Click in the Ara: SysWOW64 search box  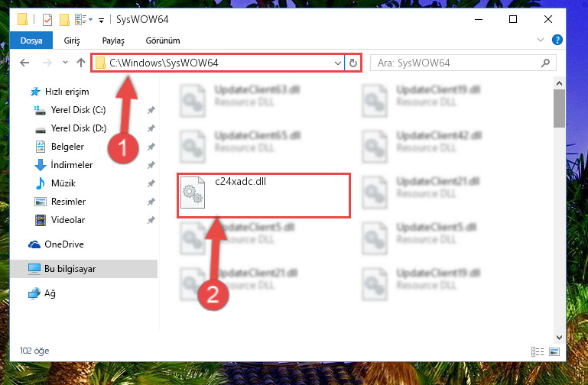tap(456, 63)
